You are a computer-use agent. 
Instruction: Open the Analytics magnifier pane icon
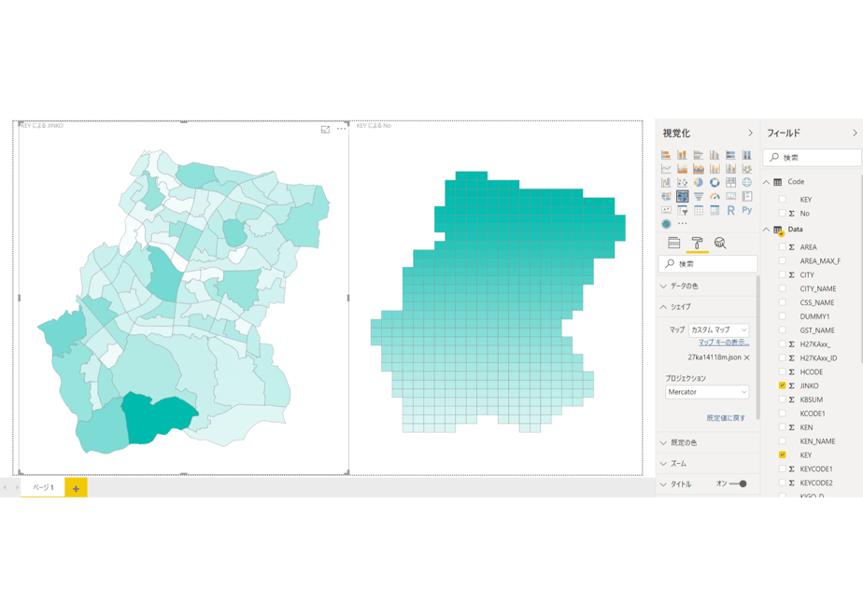click(x=720, y=243)
